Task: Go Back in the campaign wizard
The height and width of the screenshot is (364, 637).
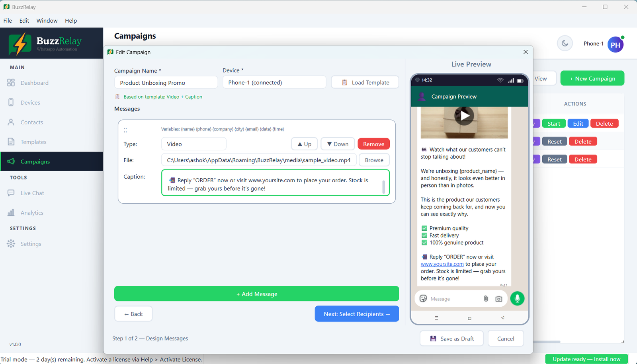Action: 133,314
